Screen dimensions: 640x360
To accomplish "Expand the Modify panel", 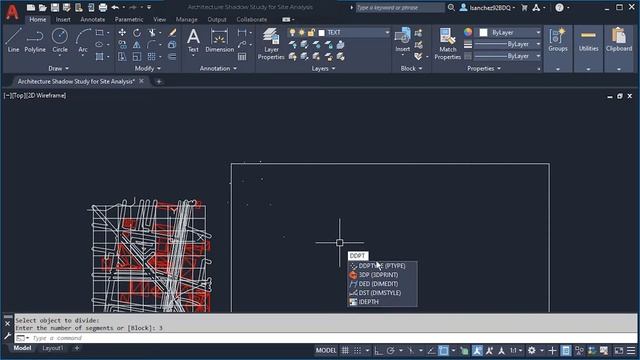I will click(x=148, y=69).
